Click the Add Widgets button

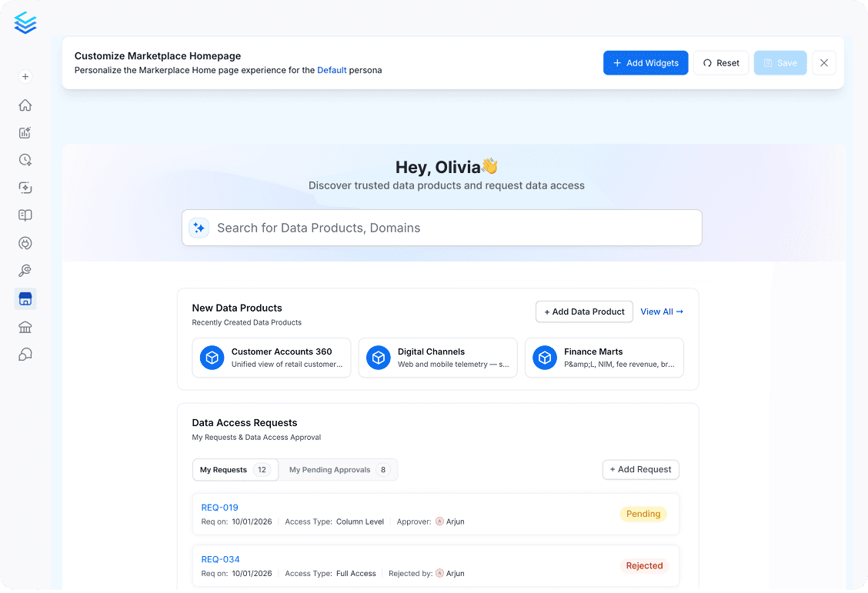(646, 63)
